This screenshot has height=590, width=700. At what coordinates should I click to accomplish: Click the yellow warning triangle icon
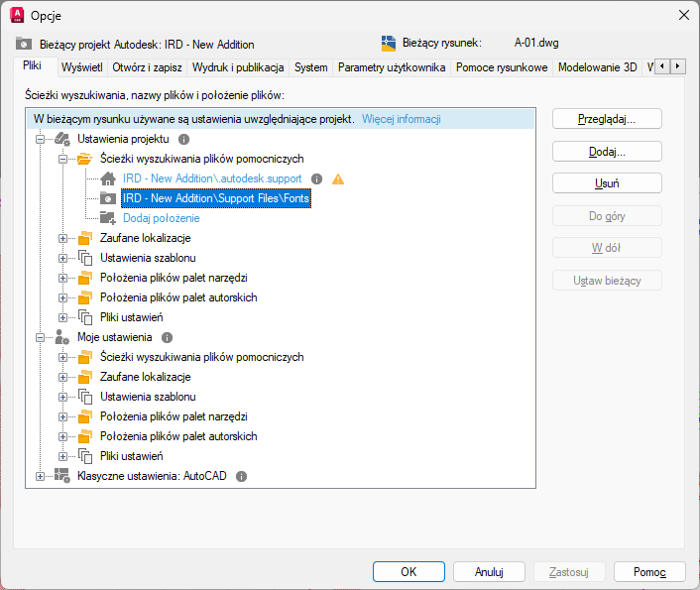338,178
